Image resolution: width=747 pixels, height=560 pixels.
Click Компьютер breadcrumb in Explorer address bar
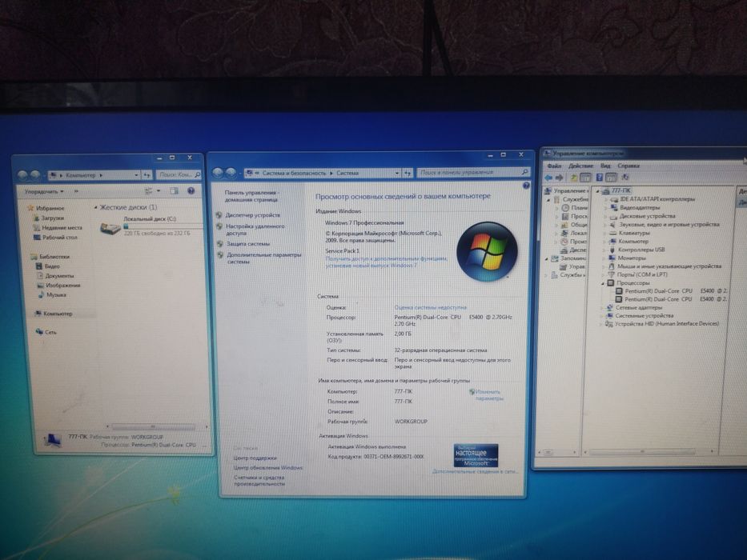coord(81,175)
